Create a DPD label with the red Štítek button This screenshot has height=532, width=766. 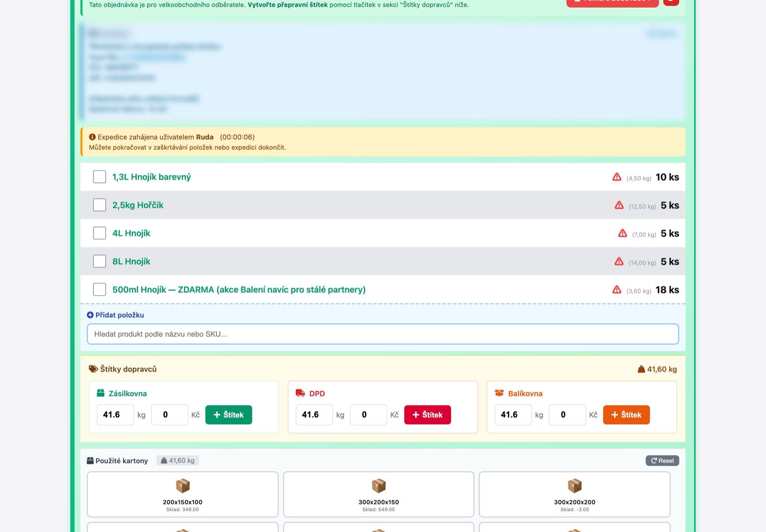point(428,415)
